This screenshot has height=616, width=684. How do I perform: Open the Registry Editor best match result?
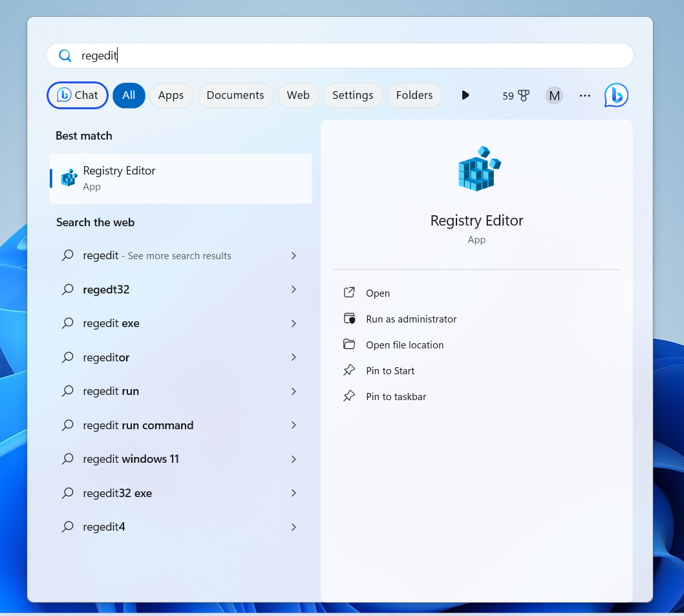(181, 178)
